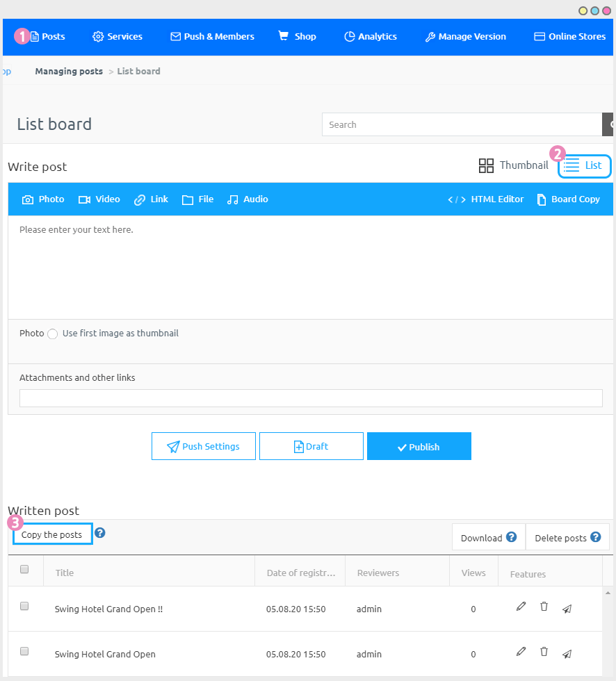Publish the written post
Viewport: 616px width, 681px height.
coord(419,445)
